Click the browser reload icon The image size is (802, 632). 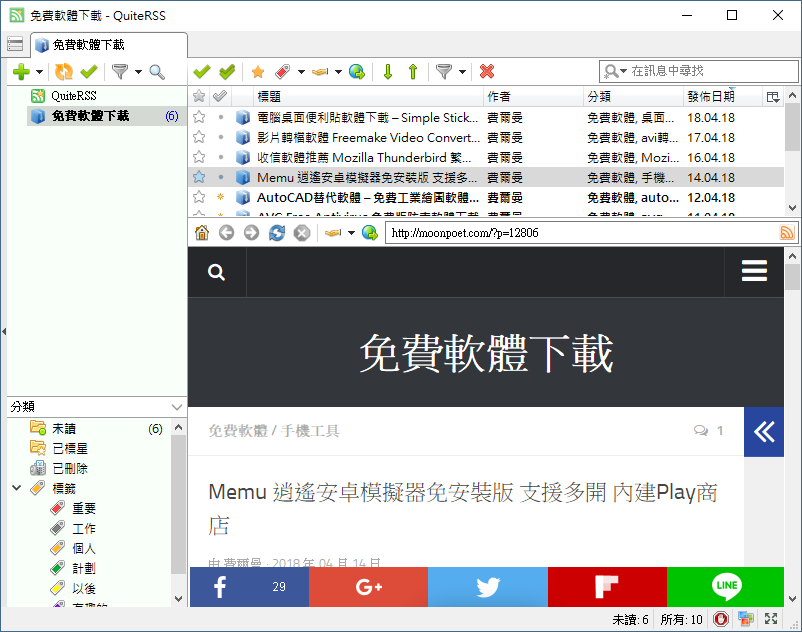click(277, 233)
